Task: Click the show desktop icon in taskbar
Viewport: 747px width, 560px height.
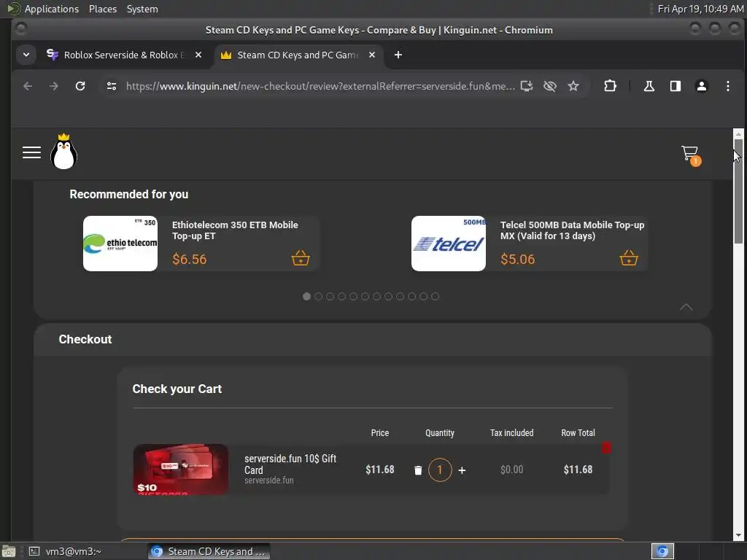Action: [x=8, y=551]
